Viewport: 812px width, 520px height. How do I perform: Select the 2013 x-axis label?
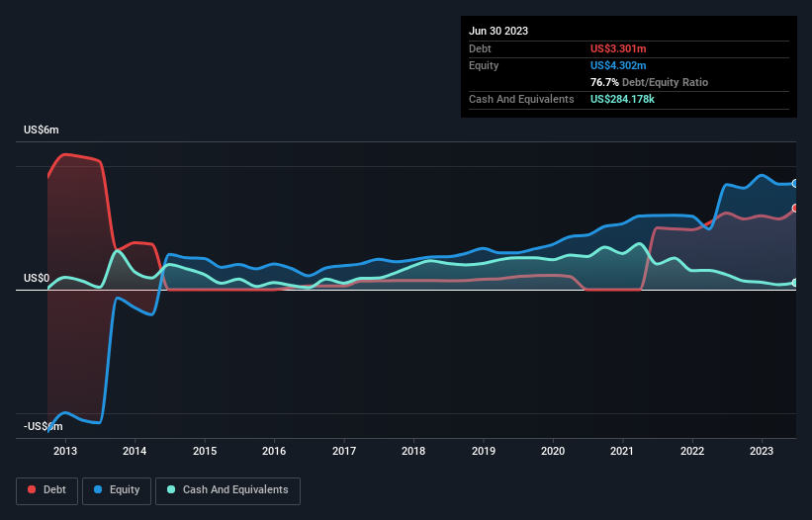(x=65, y=451)
